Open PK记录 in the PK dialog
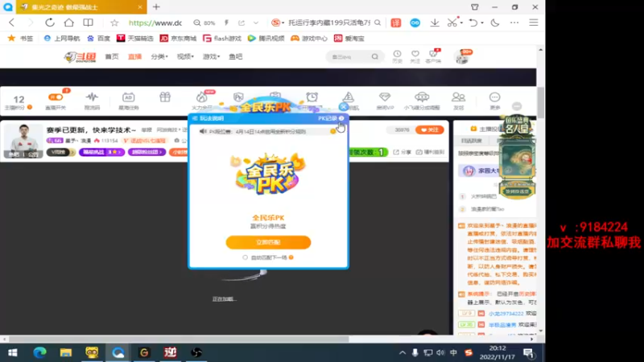The height and width of the screenshot is (362, 644). 331,118
